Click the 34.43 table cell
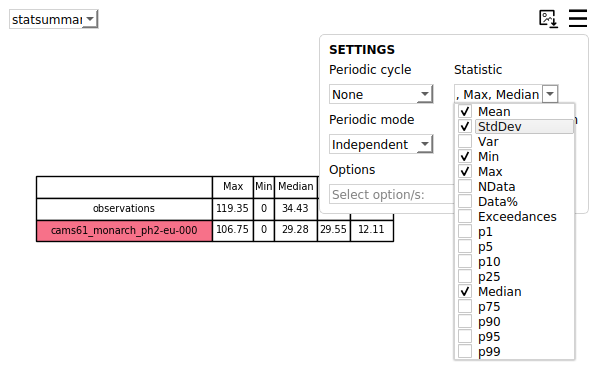The width and height of the screenshot is (597, 369). coord(296,209)
